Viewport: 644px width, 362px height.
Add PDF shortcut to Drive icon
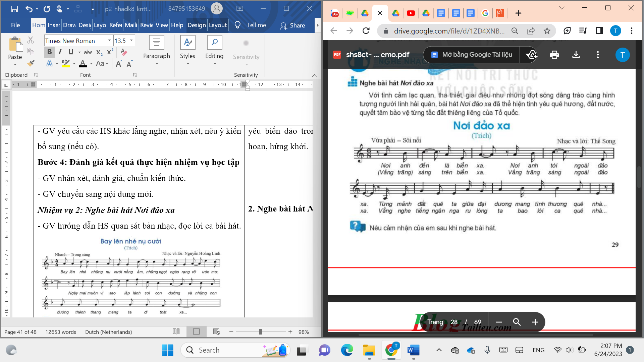point(531,55)
